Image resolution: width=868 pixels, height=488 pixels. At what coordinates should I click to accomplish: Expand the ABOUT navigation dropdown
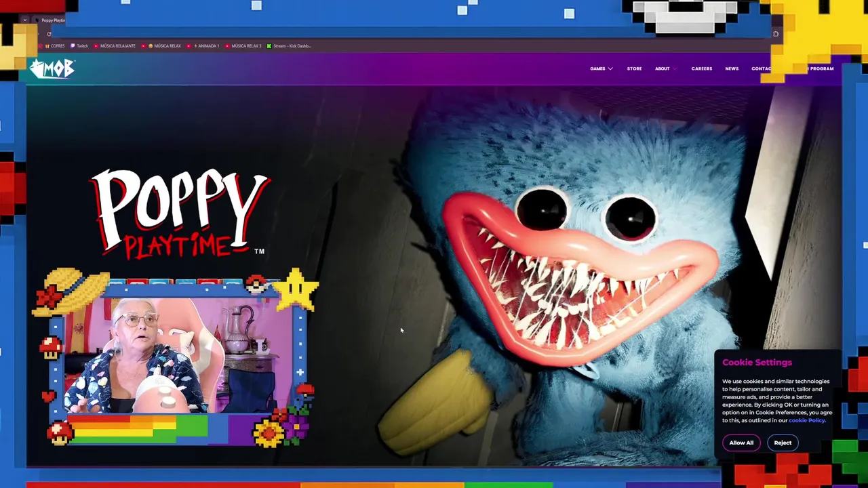pos(665,68)
